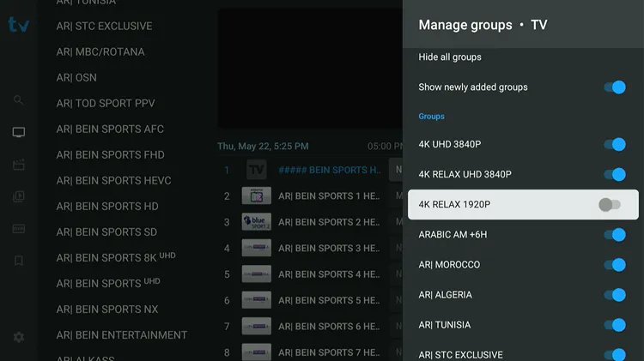Select AR| BEIN SPORTS AFC group

pyautogui.click(x=110, y=129)
